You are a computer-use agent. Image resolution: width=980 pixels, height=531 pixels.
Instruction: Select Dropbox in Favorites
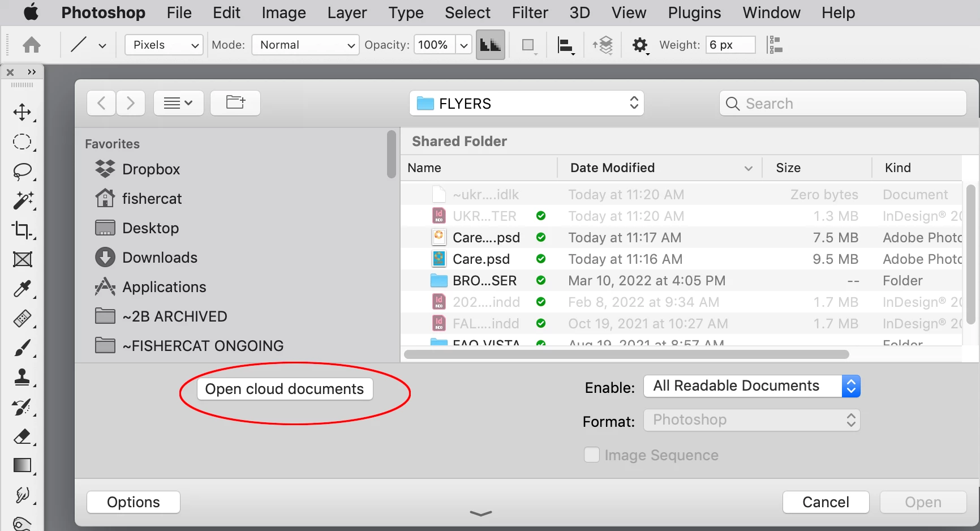click(137, 169)
